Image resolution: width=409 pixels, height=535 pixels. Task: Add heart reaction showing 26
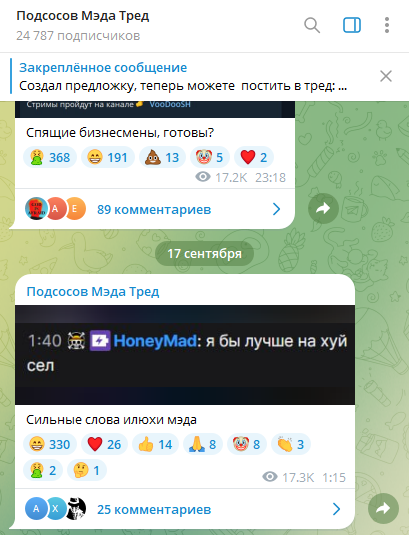coord(104,444)
